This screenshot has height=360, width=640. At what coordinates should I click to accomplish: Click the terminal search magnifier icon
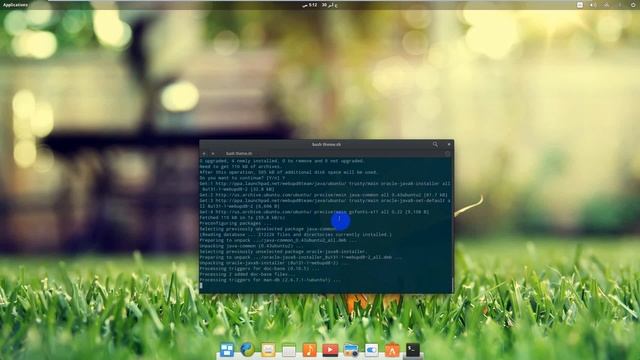[435, 144]
